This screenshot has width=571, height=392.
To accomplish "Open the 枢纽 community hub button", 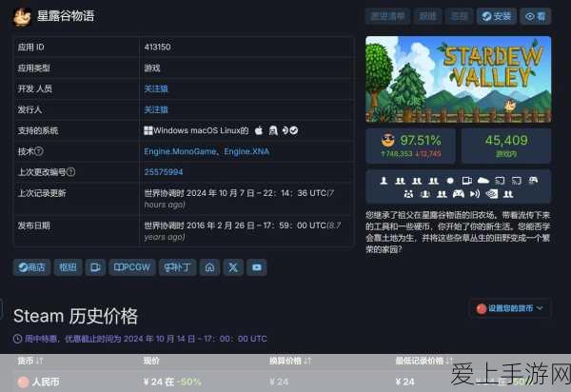I will pos(68,267).
